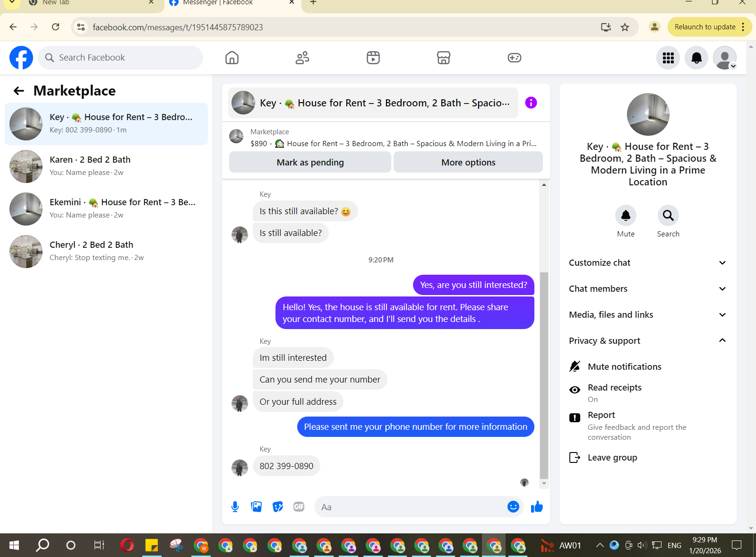This screenshot has width=756, height=557.
Task: Open the Notifications bell in header
Action: [x=696, y=58]
